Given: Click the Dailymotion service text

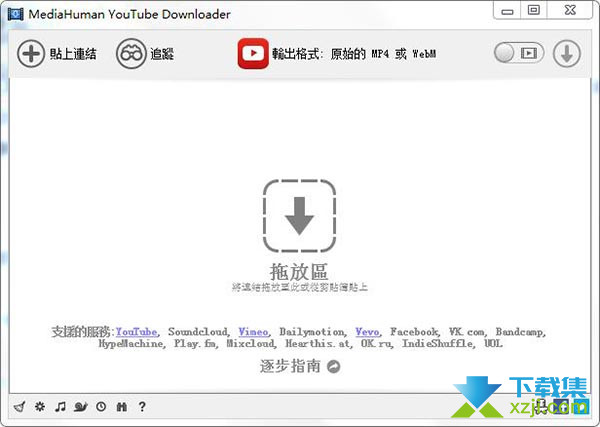Looking at the screenshot, I should pyautogui.click(x=311, y=332).
